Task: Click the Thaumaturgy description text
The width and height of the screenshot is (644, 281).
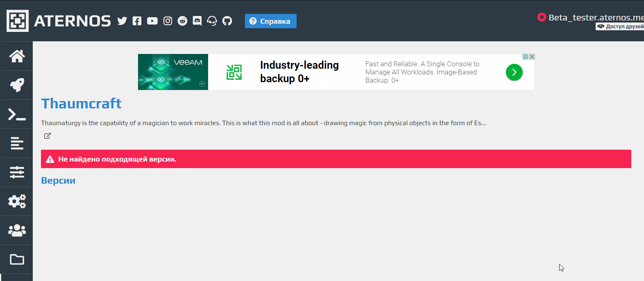Action: [263, 123]
